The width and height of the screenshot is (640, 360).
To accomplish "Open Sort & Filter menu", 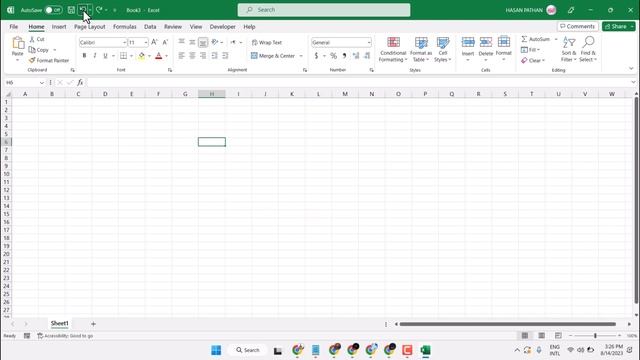I will (569, 49).
